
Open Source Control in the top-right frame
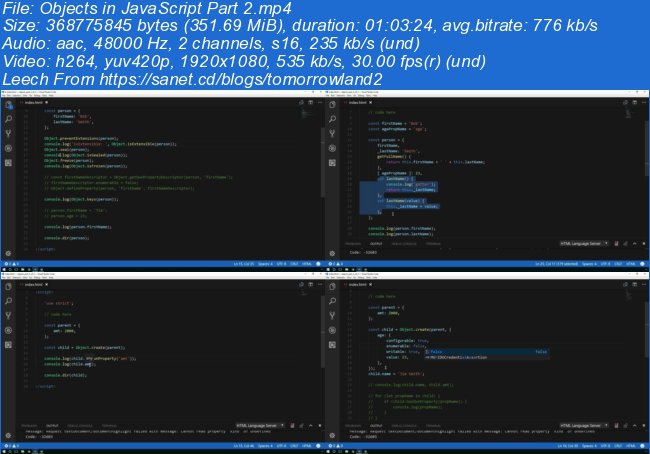coord(332,134)
